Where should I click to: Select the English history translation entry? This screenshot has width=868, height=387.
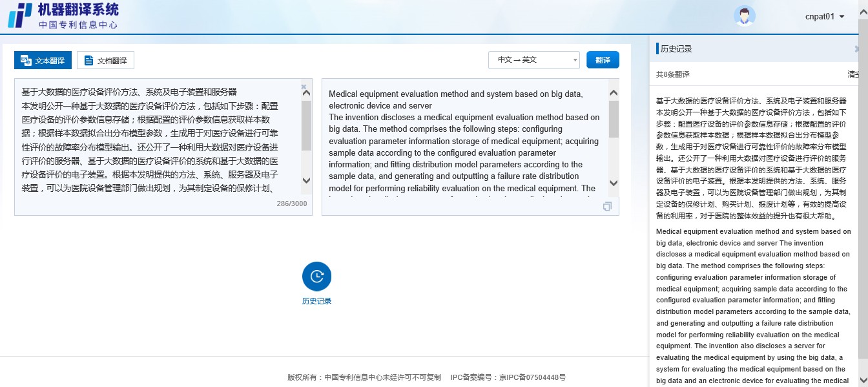click(x=753, y=304)
